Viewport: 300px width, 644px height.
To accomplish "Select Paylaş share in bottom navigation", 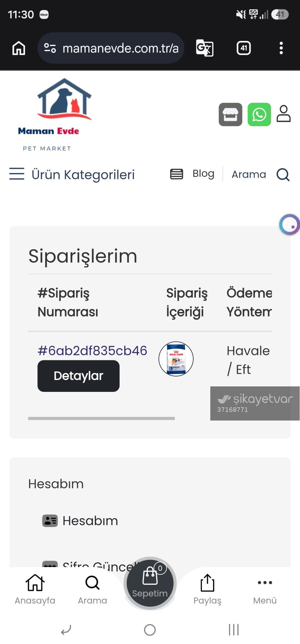I will (x=207, y=589).
